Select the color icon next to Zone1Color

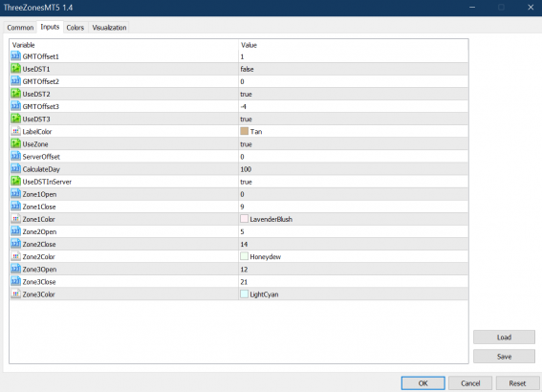click(15, 219)
